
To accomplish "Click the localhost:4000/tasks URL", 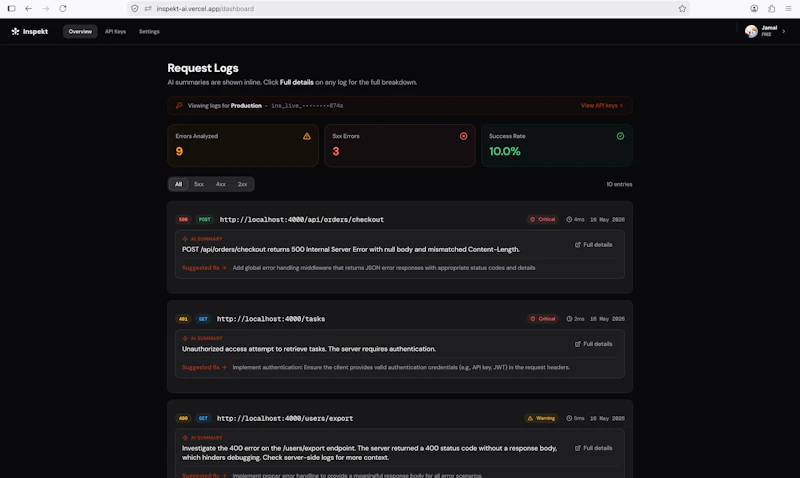I will click(270, 319).
